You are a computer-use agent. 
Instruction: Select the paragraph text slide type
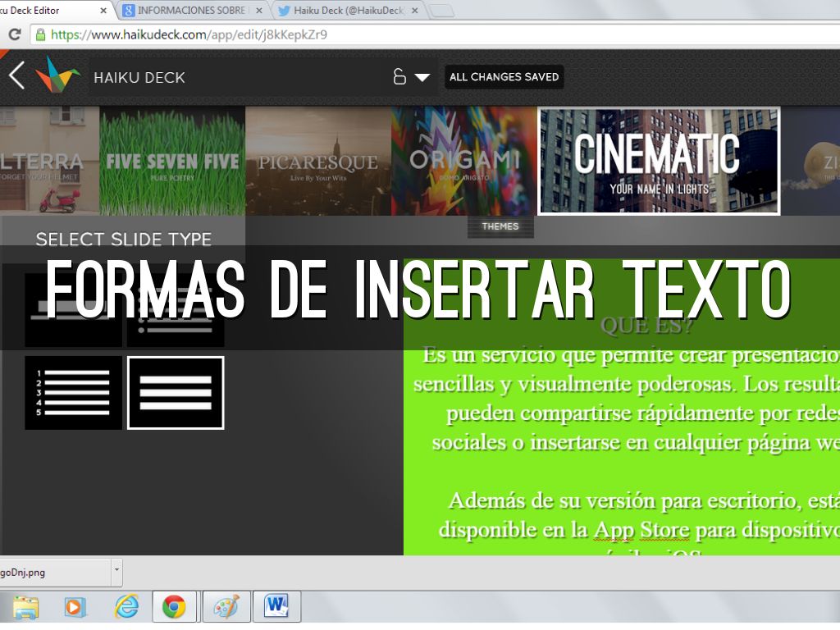[176, 392]
